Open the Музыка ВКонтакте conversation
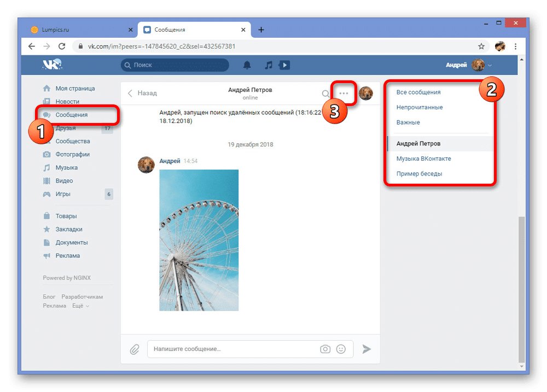This screenshot has width=547, height=392. pyautogui.click(x=423, y=159)
